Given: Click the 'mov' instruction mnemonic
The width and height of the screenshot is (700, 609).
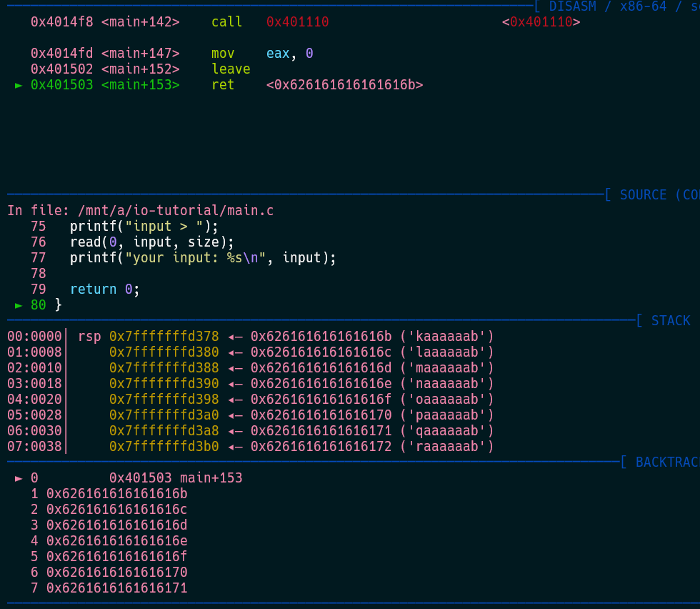Looking at the screenshot, I should point(223,54).
